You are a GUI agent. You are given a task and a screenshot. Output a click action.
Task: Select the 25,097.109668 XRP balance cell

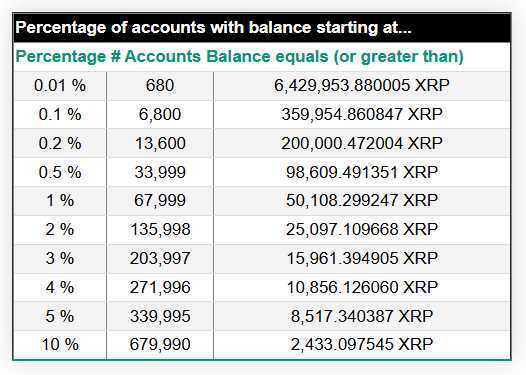(362, 230)
